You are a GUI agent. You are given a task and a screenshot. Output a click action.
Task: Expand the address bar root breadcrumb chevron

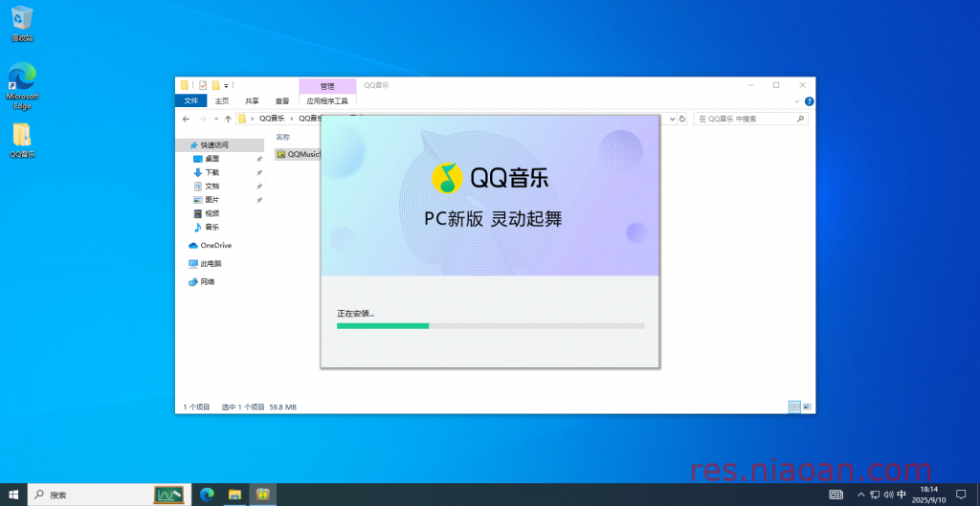(x=252, y=119)
